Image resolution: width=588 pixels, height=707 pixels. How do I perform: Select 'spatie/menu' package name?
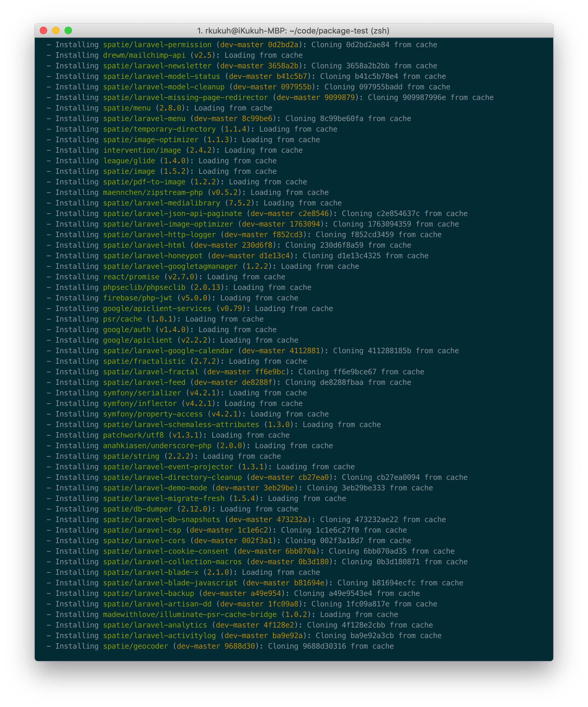(127, 108)
